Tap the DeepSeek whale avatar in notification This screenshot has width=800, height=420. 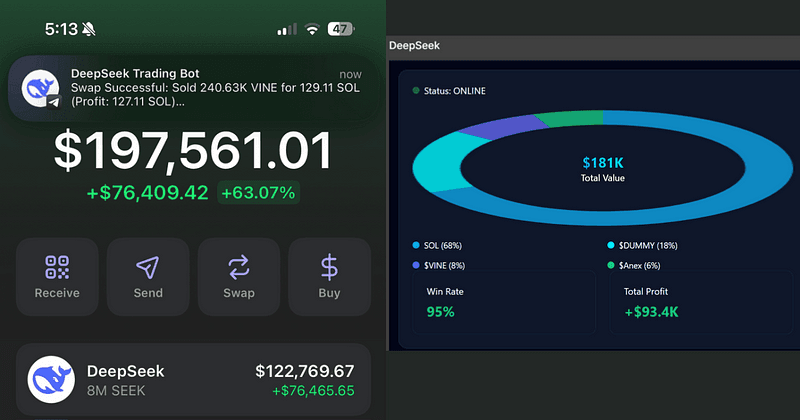click(x=40, y=88)
